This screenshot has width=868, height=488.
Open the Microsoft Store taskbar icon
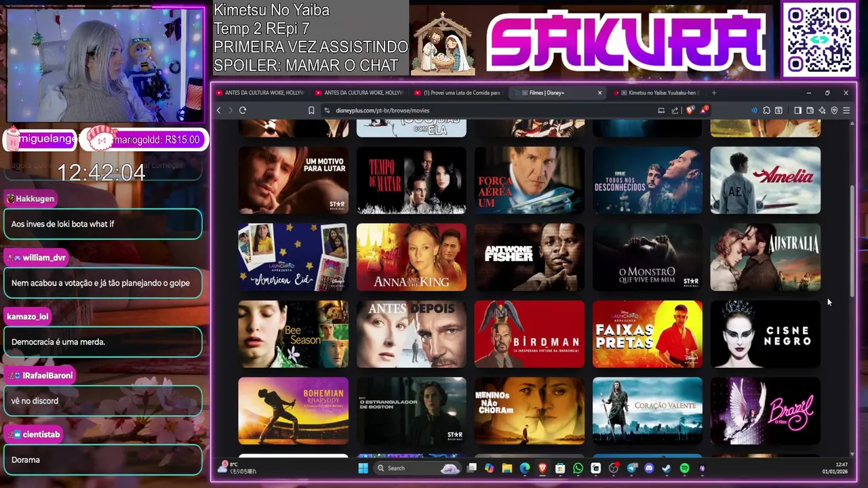point(560,468)
